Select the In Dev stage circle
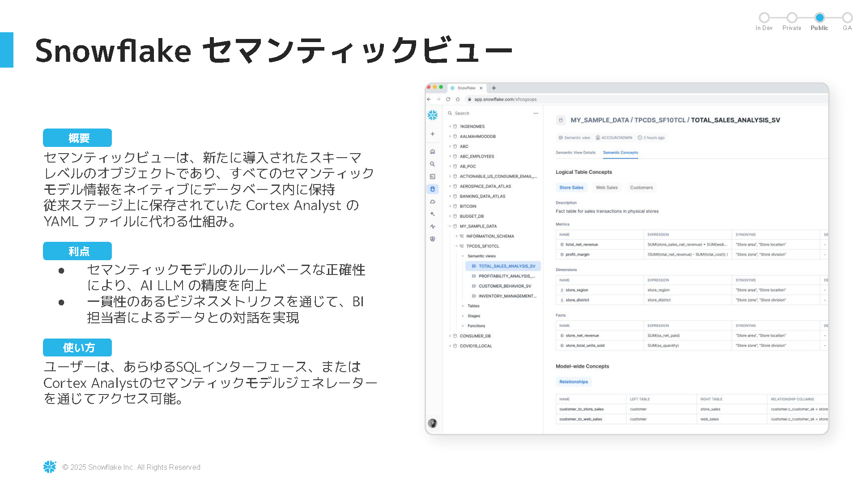The width and height of the screenshot is (868, 489). [764, 18]
